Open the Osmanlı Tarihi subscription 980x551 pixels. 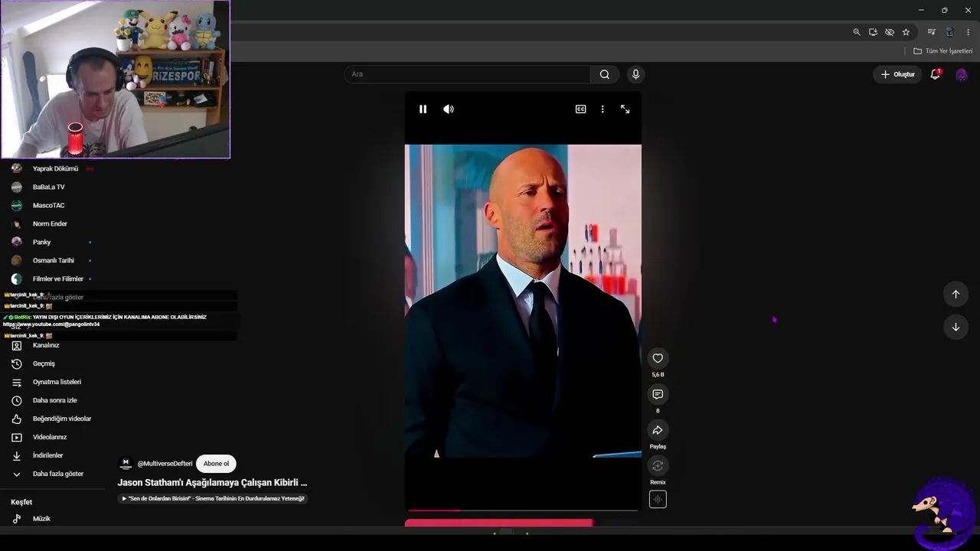pyautogui.click(x=53, y=260)
